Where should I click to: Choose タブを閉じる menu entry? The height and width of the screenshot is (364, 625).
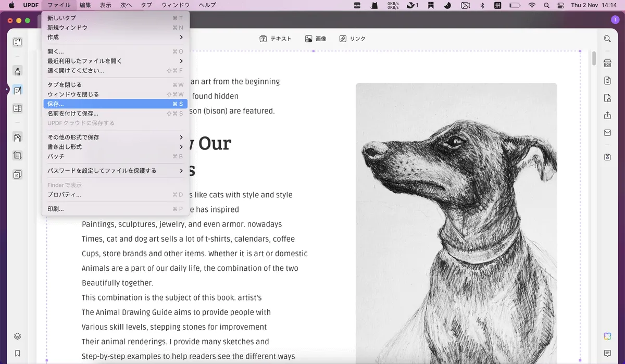(116, 85)
